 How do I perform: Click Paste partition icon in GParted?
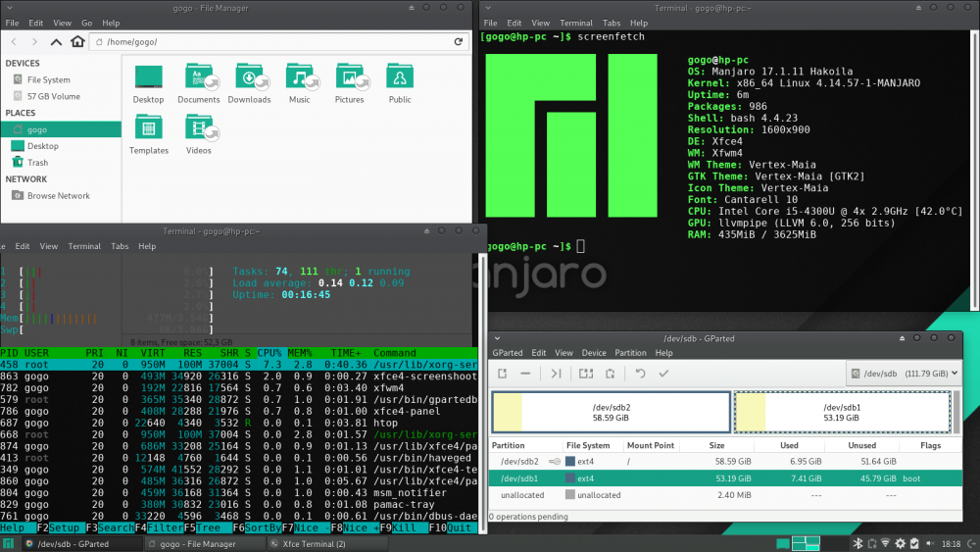[x=610, y=374]
